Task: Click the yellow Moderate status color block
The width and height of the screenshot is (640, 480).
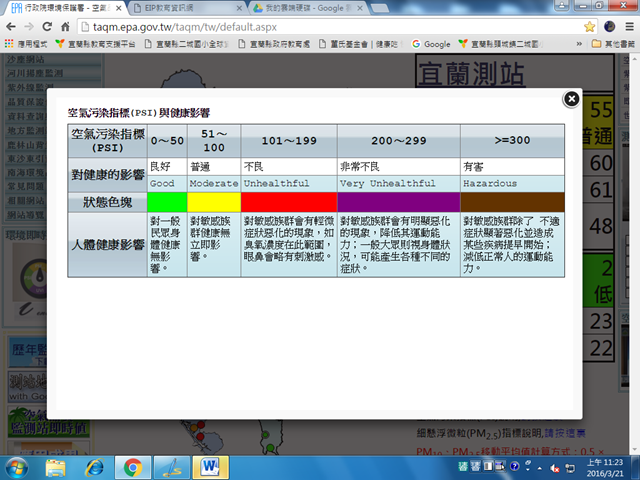Action: pos(214,202)
